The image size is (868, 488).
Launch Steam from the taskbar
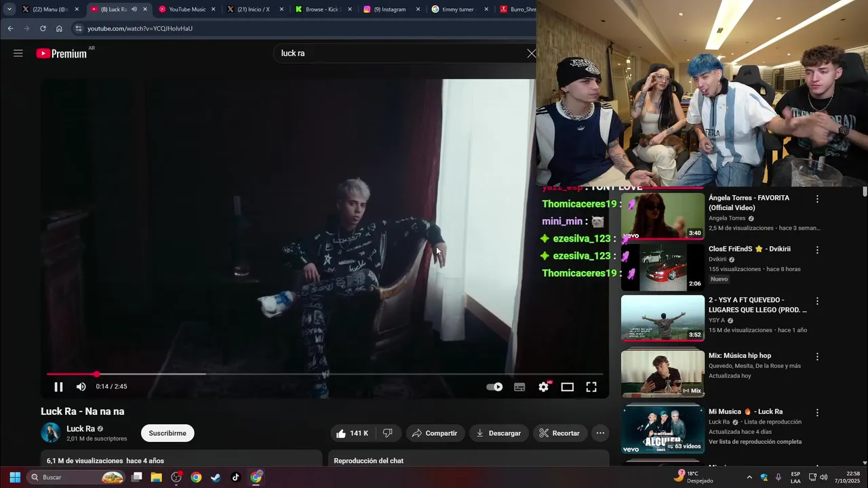[x=216, y=477]
